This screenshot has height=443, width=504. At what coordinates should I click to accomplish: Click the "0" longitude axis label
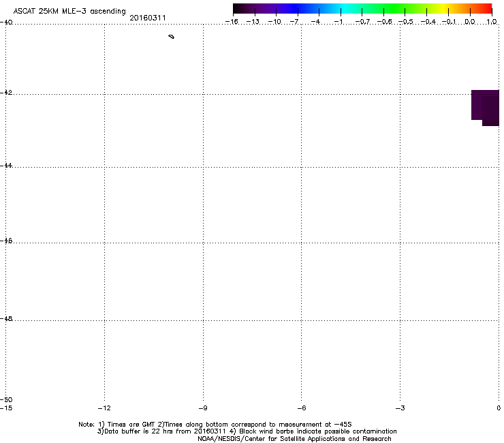[x=499, y=408]
